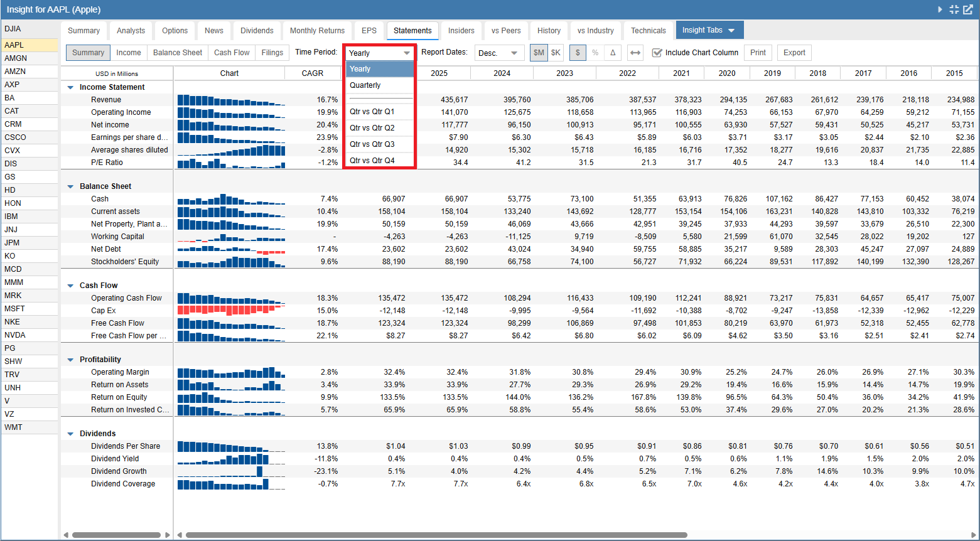Collapse the Dividends section arrow
The height and width of the screenshot is (541, 980).
[x=70, y=434]
